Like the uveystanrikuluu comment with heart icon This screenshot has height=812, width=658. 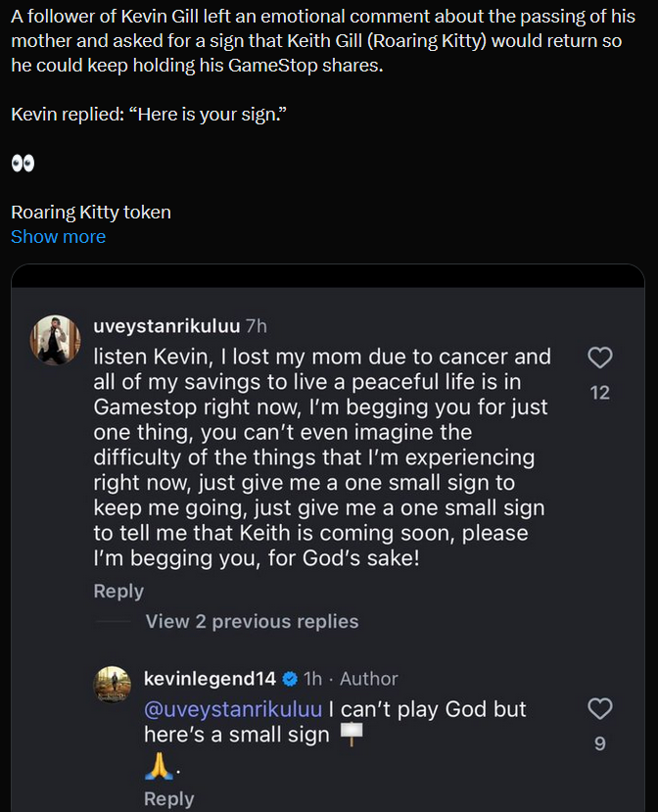click(600, 358)
